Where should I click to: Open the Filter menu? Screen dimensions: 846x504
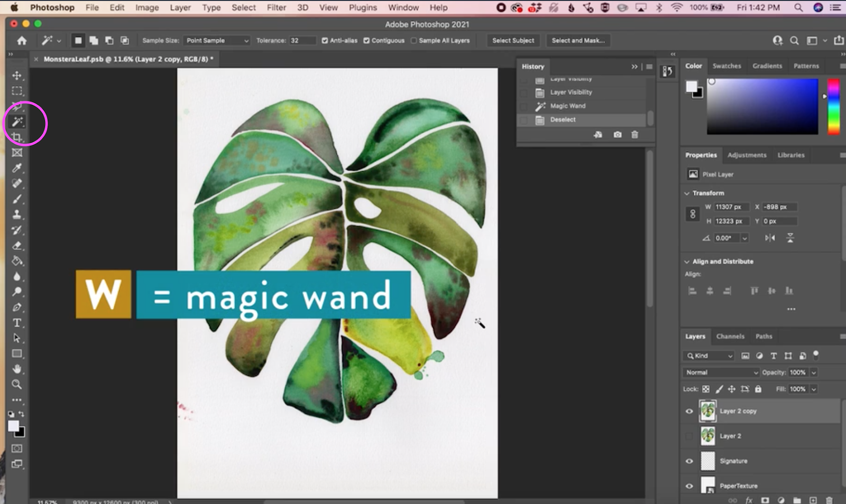275,7
